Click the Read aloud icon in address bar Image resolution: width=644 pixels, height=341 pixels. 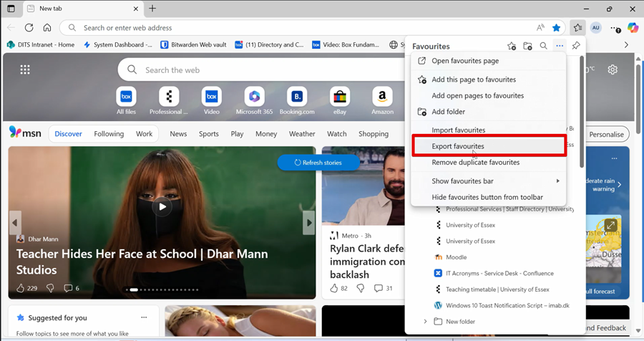(540, 28)
